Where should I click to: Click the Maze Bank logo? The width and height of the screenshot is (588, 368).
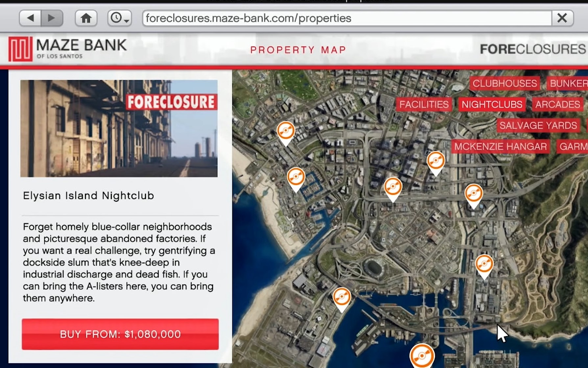[x=67, y=49]
